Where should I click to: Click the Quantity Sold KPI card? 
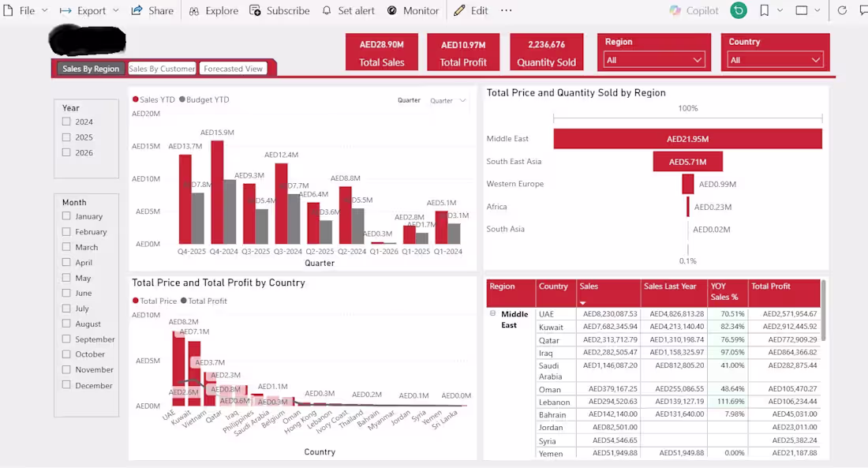(546, 52)
